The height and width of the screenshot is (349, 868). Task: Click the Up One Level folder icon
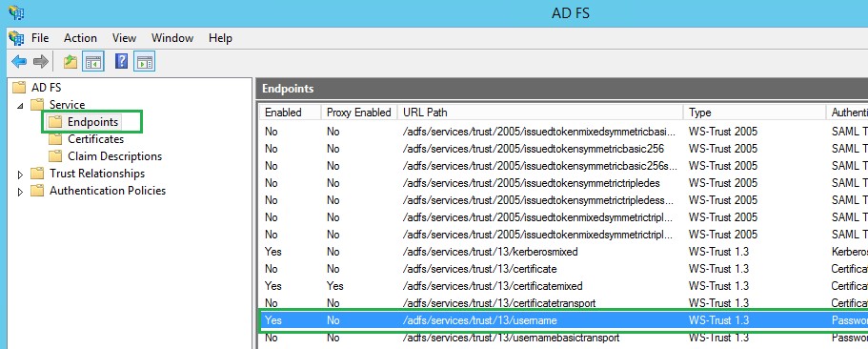pyautogui.click(x=71, y=61)
